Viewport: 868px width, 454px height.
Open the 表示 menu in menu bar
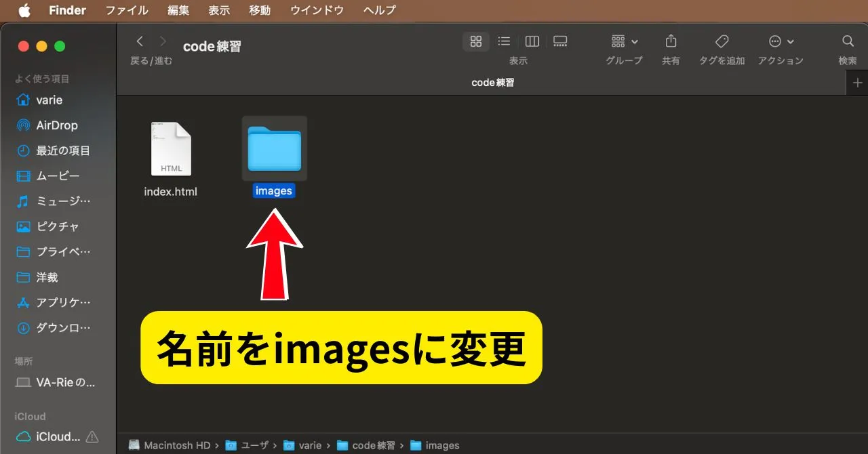[218, 10]
